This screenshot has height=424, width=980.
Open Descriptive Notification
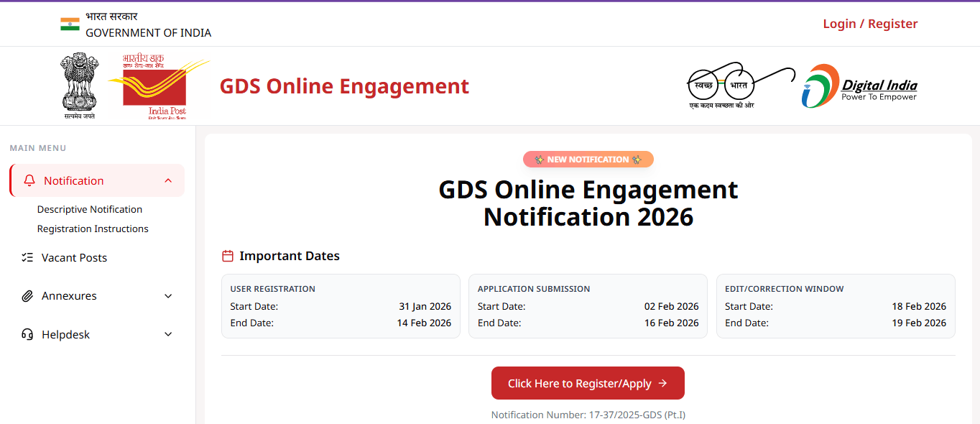click(x=89, y=209)
